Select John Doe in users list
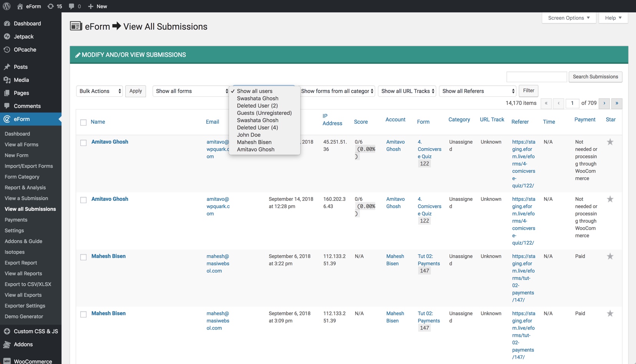Screen dimensions: 636x364 coord(264,135)
